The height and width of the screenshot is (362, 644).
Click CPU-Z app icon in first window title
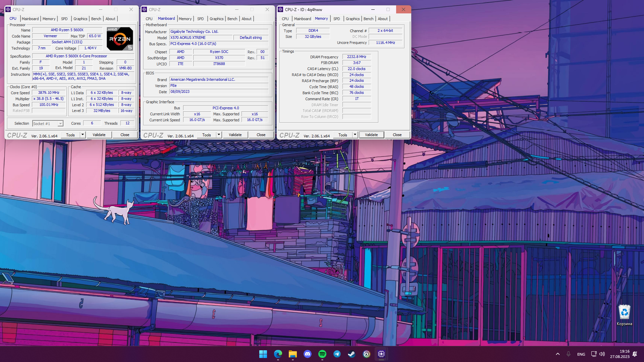[8, 9]
